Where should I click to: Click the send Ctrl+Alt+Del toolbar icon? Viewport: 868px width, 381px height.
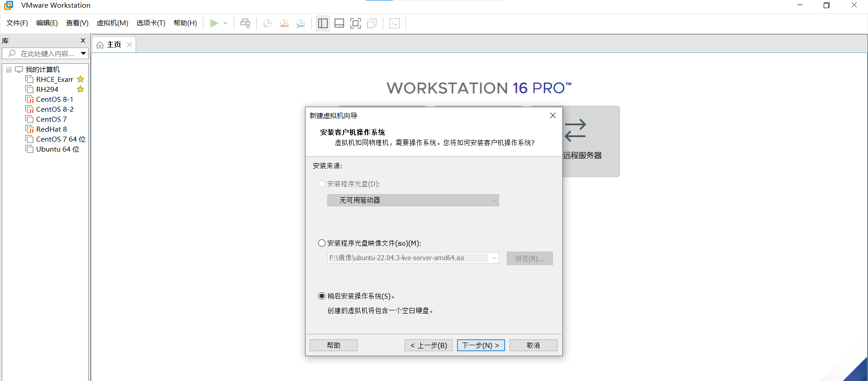tap(245, 23)
